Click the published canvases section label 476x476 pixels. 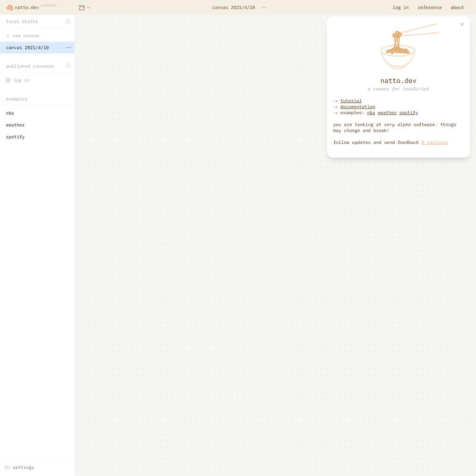pyautogui.click(x=30, y=66)
